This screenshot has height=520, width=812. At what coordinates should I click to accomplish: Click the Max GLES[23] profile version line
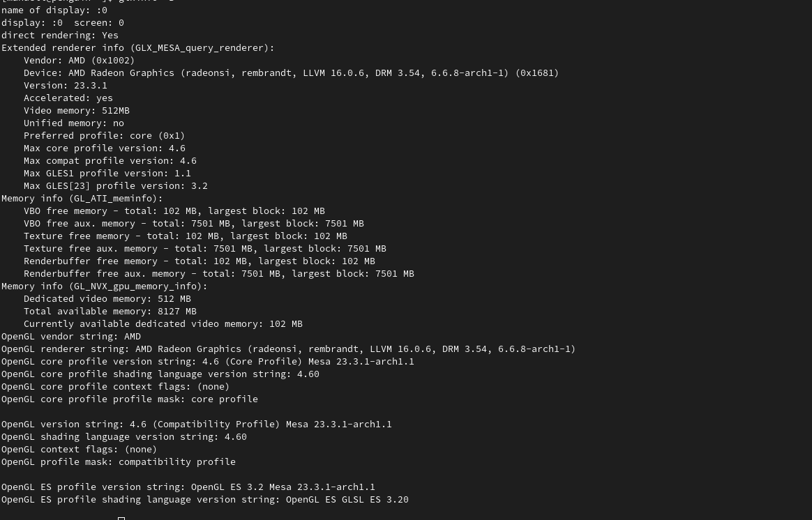click(x=116, y=185)
